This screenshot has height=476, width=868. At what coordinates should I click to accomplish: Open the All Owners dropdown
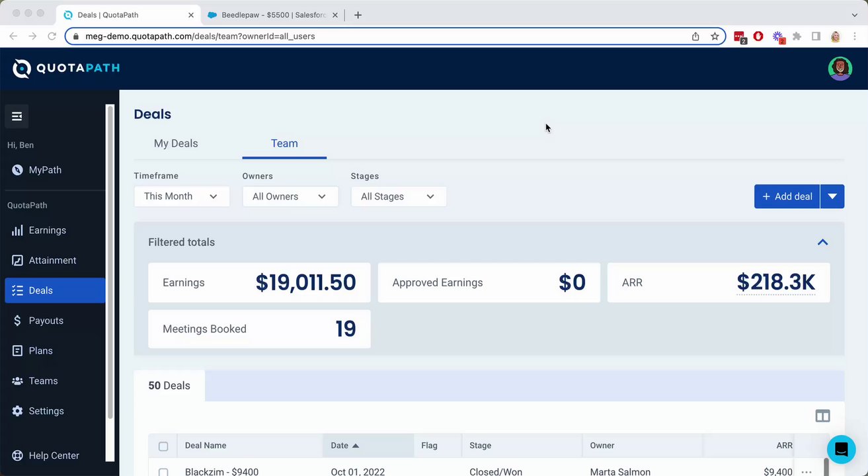290,196
